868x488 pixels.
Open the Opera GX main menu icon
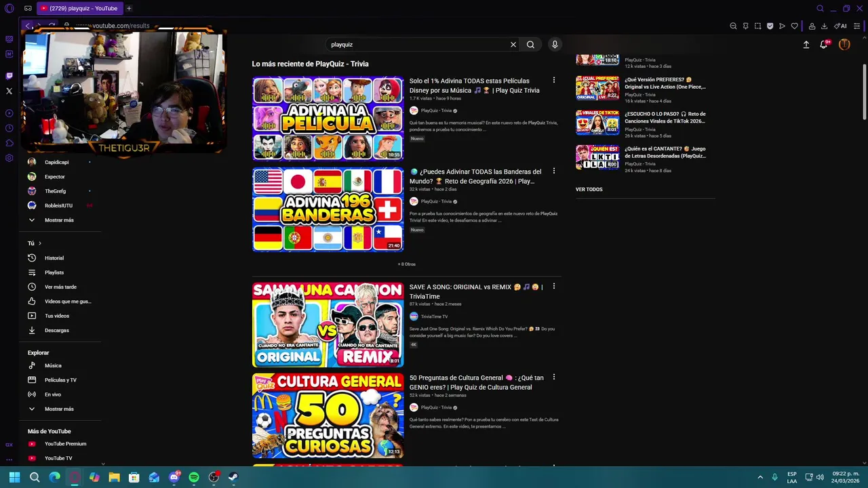[9, 8]
